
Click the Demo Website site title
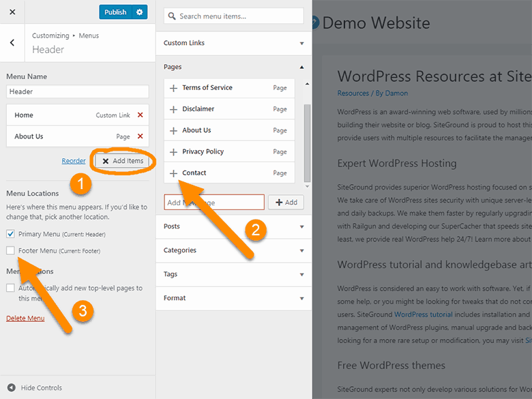click(x=376, y=23)
